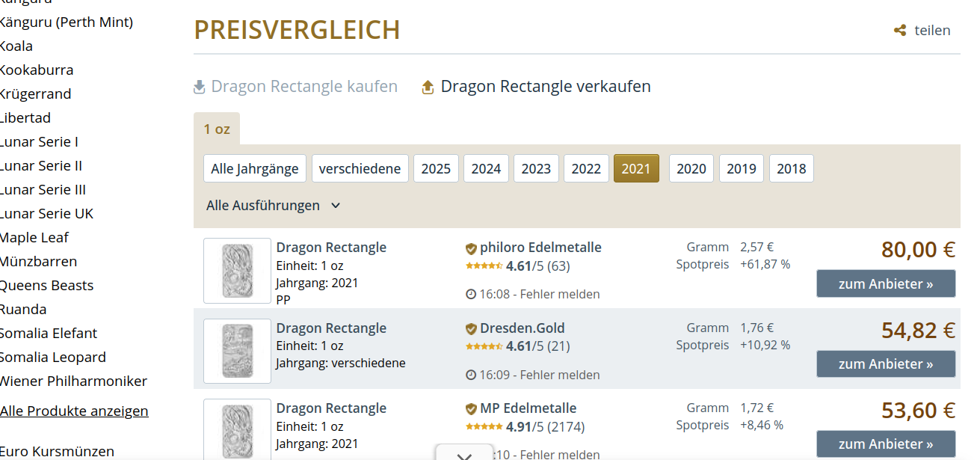Select the 1 oz tab
This screenshot has height=460, width=980.
click(x=217, y=129)
